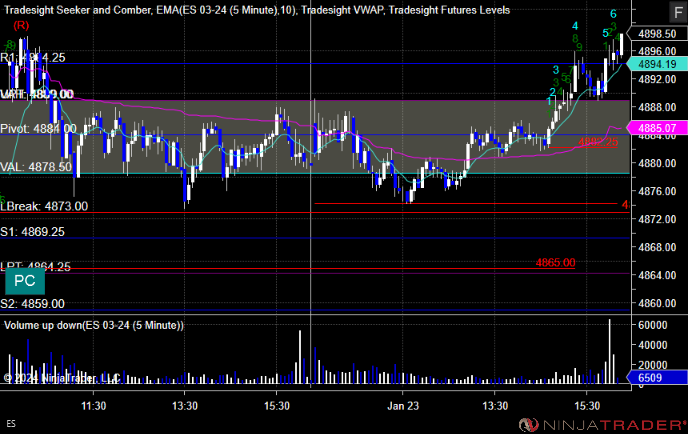Click the 4868.00 price axis label
This screenshot has width=688, height=434.
[657, 247]
